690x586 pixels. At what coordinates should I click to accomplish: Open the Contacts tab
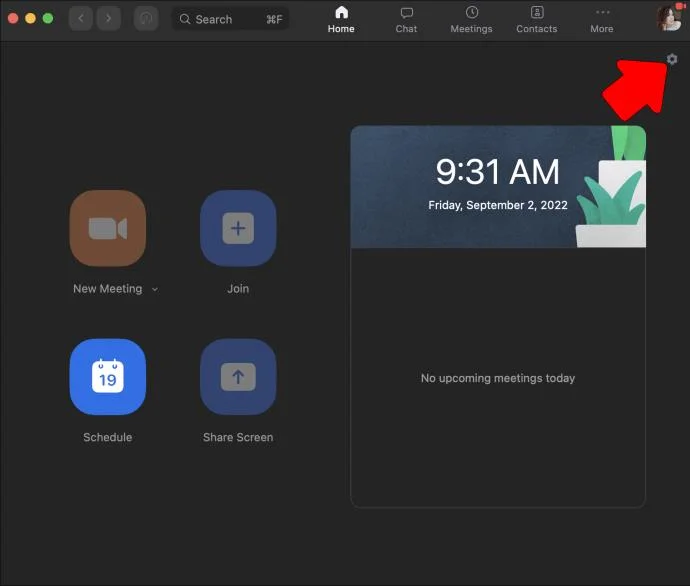(x=536, y=20)
